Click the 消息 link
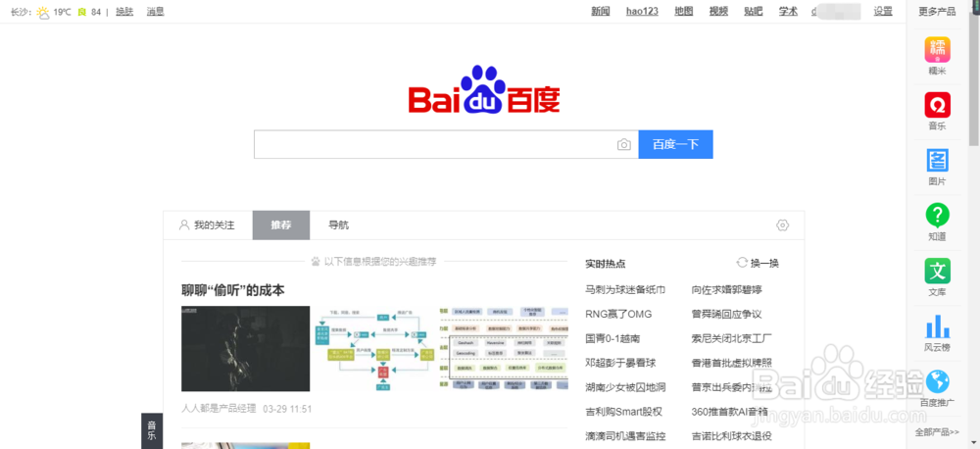The width and height of the screenshot is (980, 449). pyautogui.click(x=156, y=11)
